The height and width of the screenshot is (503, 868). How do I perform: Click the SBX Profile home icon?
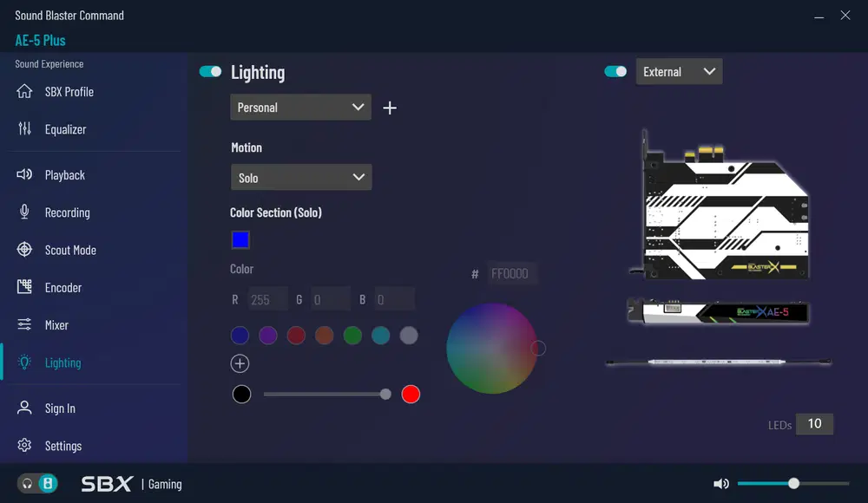(x=24, y=91)
